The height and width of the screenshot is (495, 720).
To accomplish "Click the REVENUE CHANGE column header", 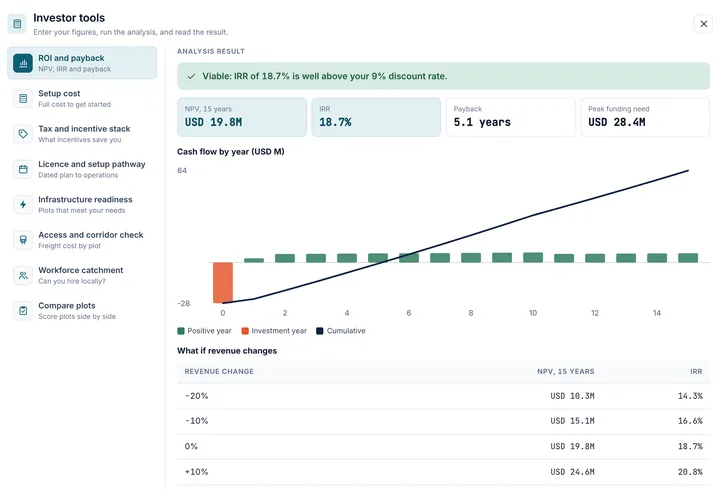I will click(219, 371).
